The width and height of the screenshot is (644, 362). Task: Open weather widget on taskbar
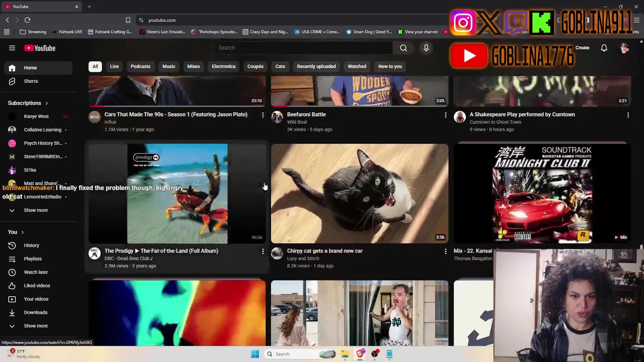coord(23,354)
